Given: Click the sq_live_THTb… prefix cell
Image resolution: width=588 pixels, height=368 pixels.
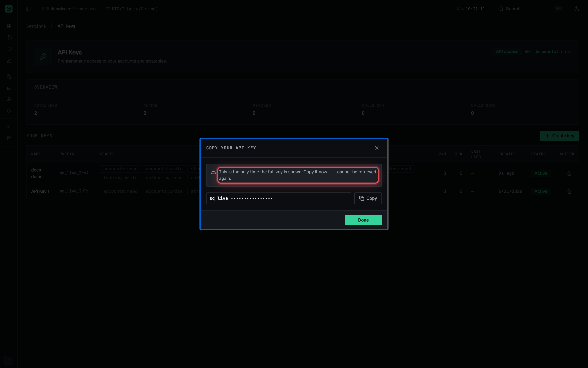Looking at the screenshot, I should click(75, 191).
